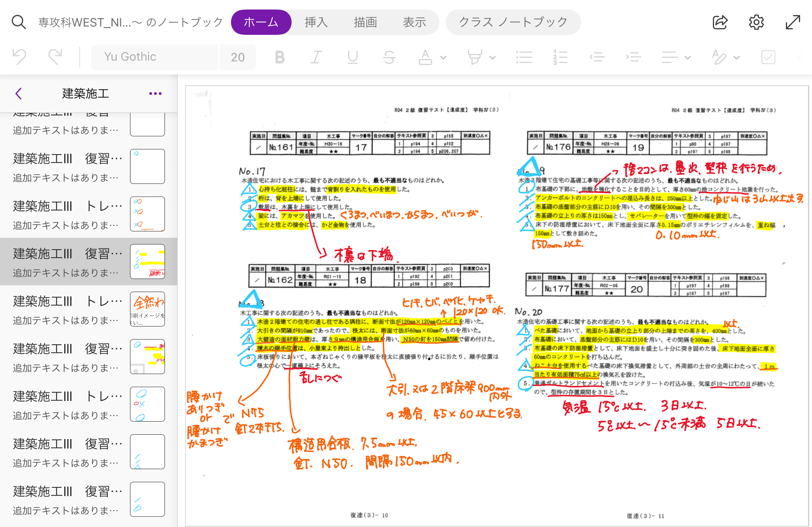This screenshot has width=812, height=527.
Task: Toggle strikethrough formatting
Action: 389,57
